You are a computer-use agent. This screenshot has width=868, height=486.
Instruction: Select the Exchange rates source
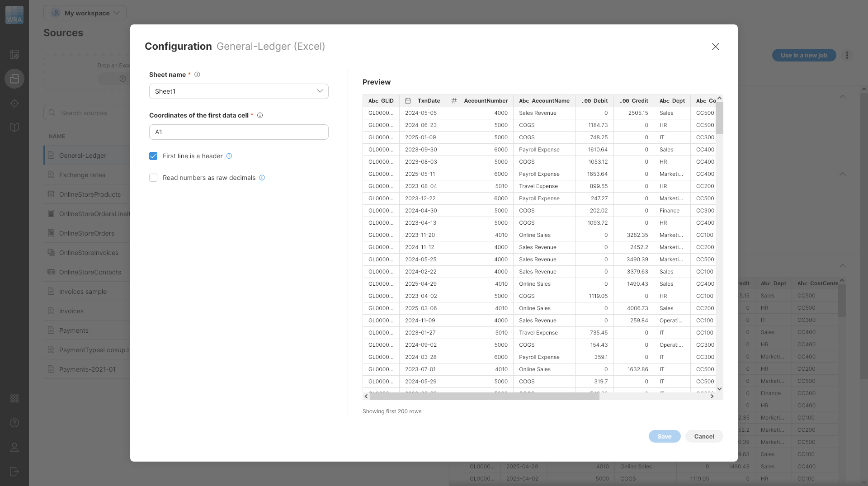click(82, 175)
